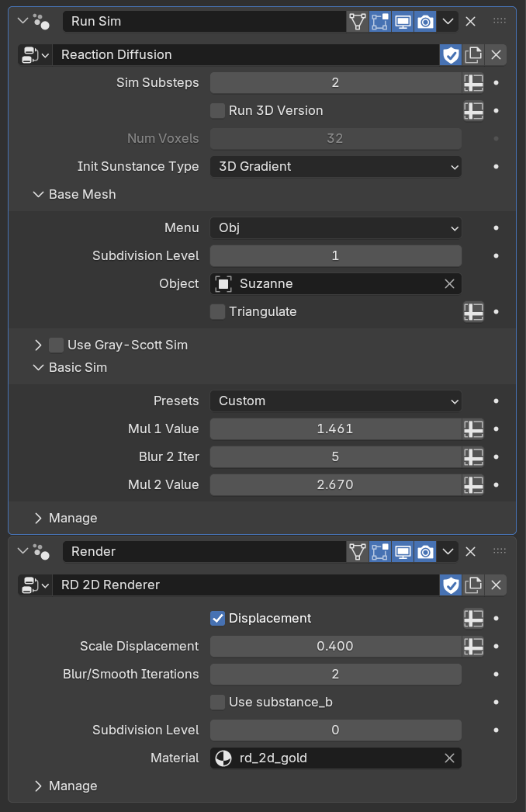Viewport: 526px width, 812px height.
Task: Remove the Render modifier
Action: coord(470,551)
